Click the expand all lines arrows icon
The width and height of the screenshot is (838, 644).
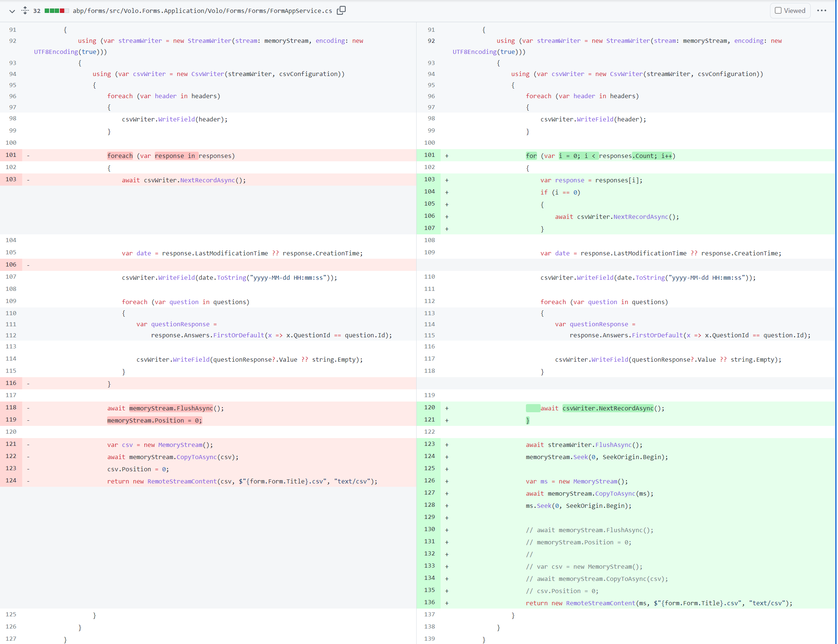25,10
